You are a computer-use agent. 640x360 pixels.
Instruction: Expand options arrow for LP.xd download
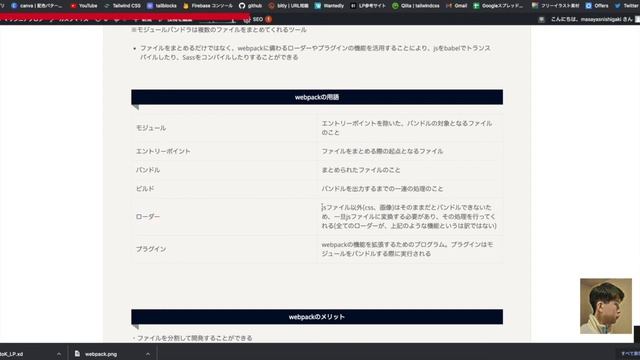coord(59,354)
